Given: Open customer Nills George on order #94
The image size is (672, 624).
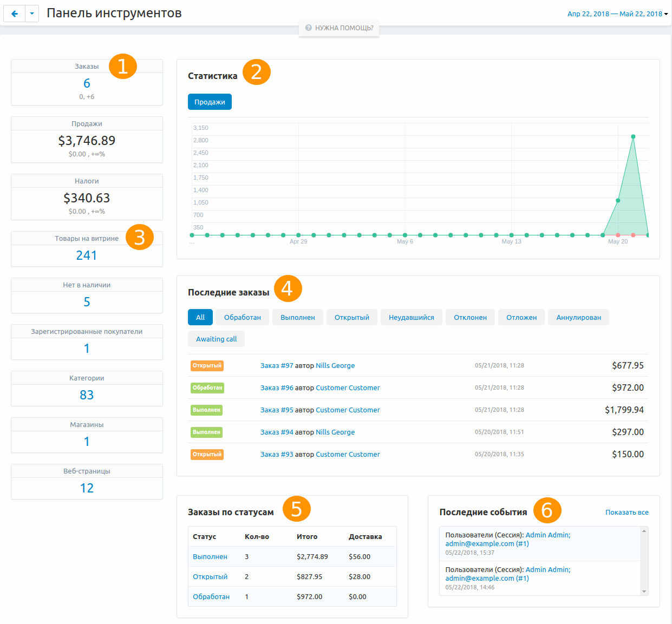Looking at the screenshot, I should pos(335,432).
